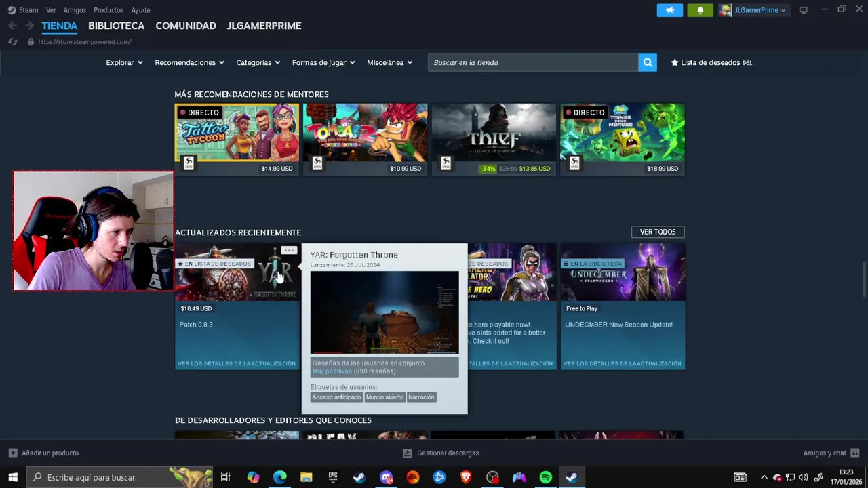The height and width of the screenshot is (488, 868).
Task: Click the star icon of Lista de deseados
Action: pyautogui.click(x=675, y=62)
